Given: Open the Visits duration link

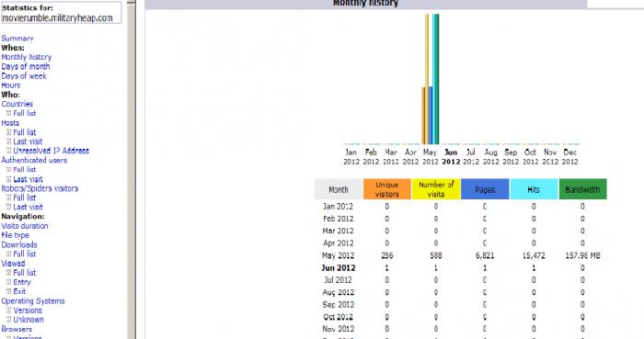Looking at the screenshot, I should pyautogui.click(x=25, y=226).
